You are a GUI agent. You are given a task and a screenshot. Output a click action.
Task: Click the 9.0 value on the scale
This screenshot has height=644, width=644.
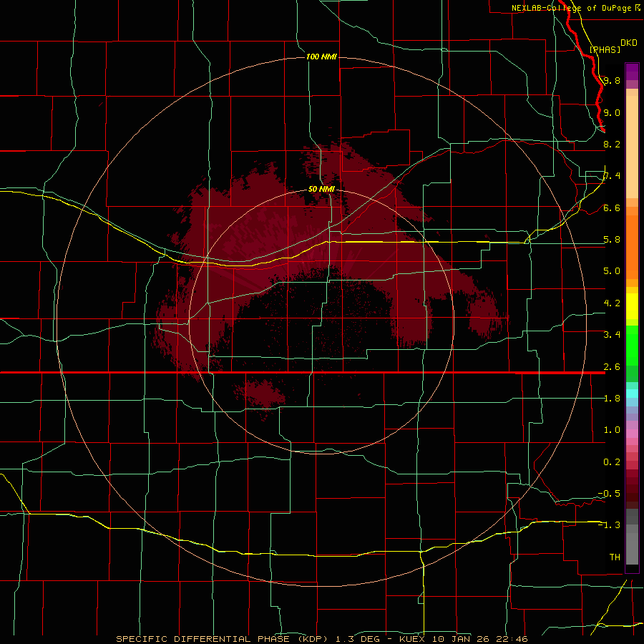pyautogui.click(x=612, y=112)
